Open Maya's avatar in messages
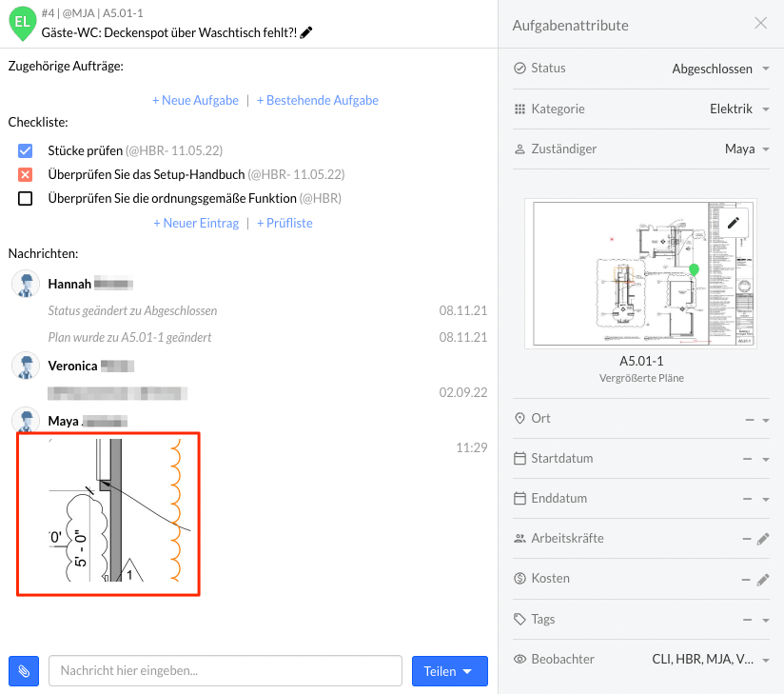 click(26, 419)
